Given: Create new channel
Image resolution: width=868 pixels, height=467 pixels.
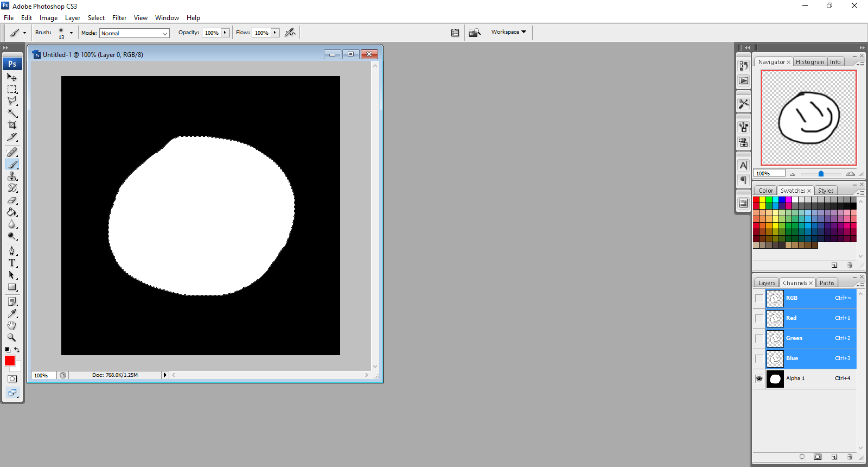Looking at the screenshot, I should click(x=834, y=457).
